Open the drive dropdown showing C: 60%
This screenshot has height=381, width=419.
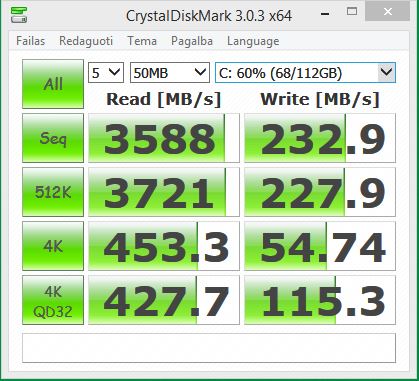point(305,73)
